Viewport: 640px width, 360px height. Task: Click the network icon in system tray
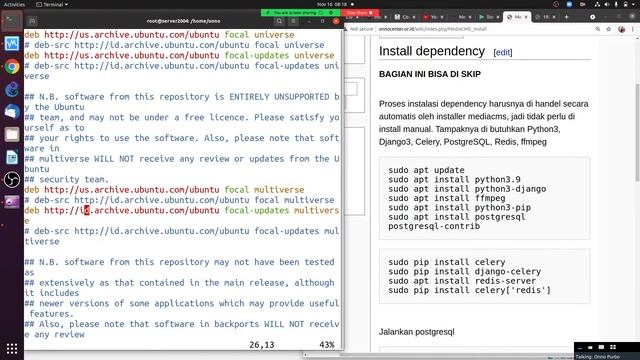597,4
